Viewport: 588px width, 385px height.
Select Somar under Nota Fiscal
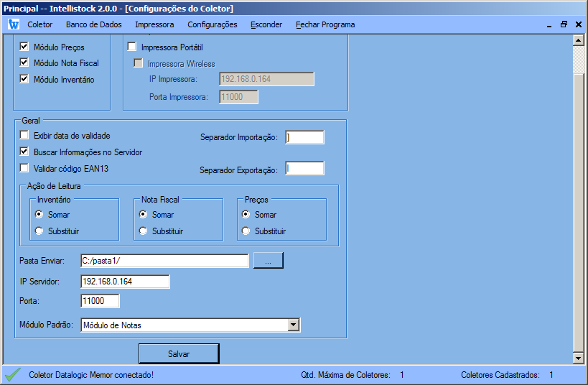[143, 214]
